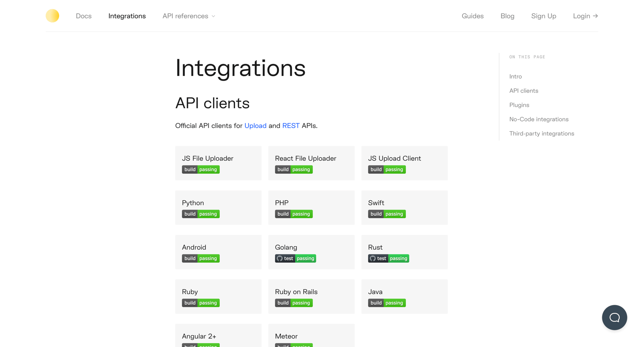Open the JS File Uploader card title

pyautogui.click(x=207, y=159)
